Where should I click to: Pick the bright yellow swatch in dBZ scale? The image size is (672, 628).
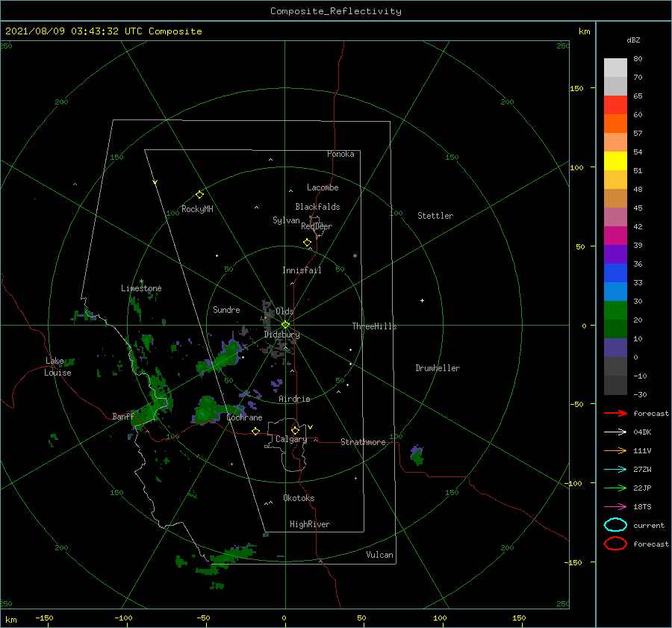pos(615,161)
